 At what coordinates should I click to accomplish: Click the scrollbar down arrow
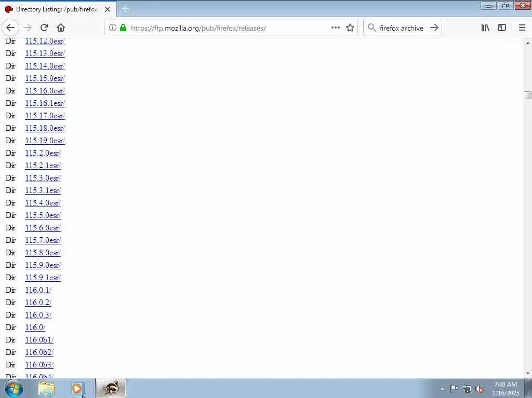pyautogui.click(x=528, y=374)
